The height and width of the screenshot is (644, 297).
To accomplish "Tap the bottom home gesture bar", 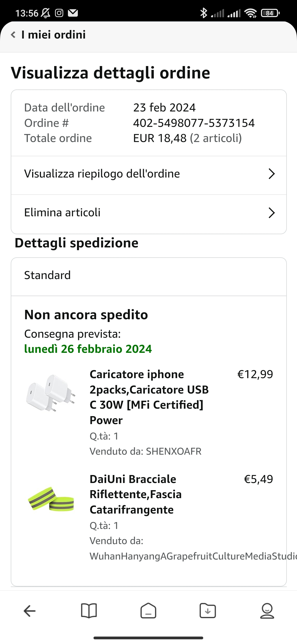I will (x=148, y=638).
